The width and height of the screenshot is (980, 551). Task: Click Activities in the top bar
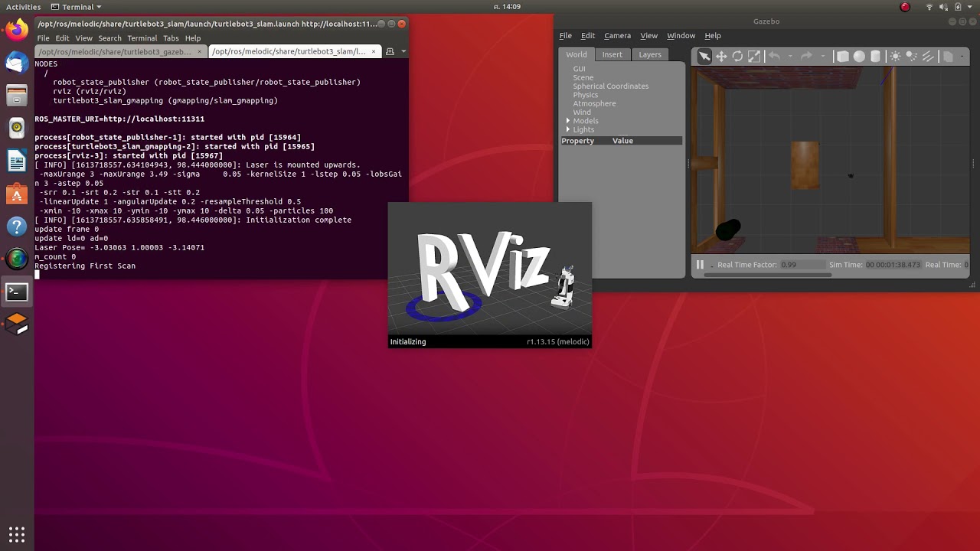[x=23, y=7]
